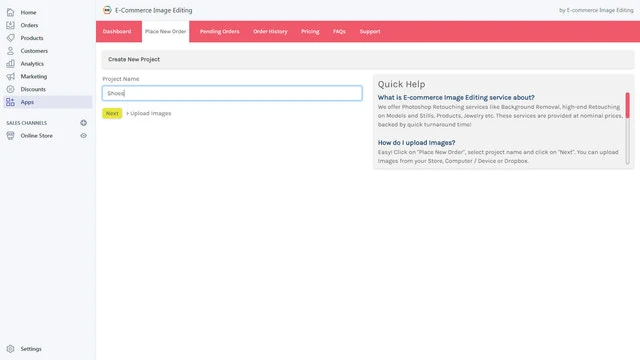Click 'by E-commerce Image Editing' text
The height and width of the screenshot is (360, 640).
tap(596, 10)
